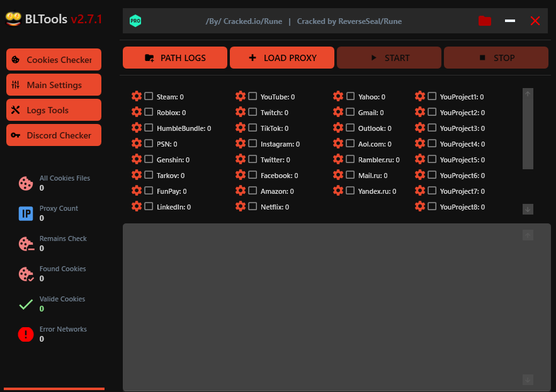This screenshot has width=556, height=392.
Task: Check the Twitter checkbox
Action: pyautogui.click(x=252, y=159)
